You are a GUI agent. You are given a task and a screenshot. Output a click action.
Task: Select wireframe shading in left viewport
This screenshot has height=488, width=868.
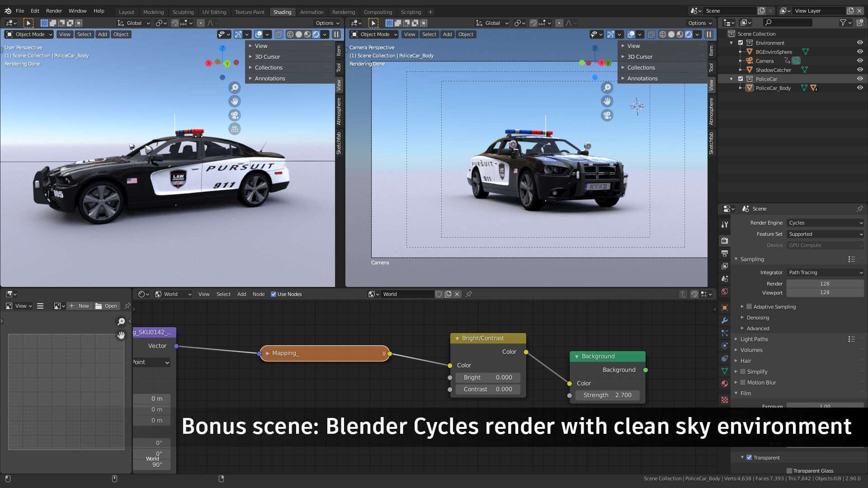290,34
